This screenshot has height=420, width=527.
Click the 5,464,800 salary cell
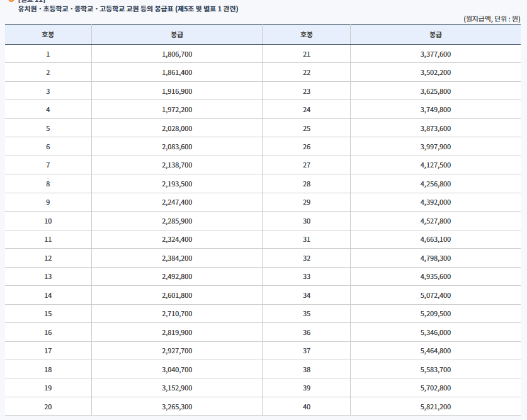435,351
